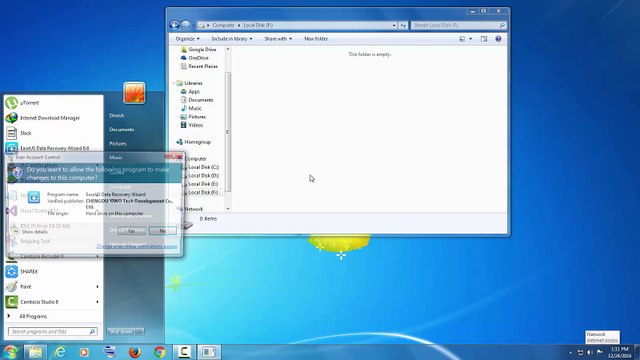Click Explorer back navigation arrow

coord(175,25)
